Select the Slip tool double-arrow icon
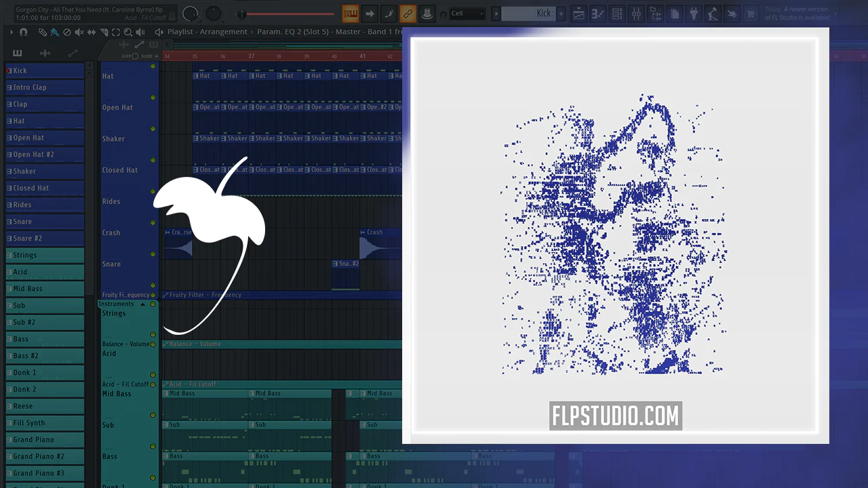This screenshot has width=868, height=488. click(x=92, y=32)
